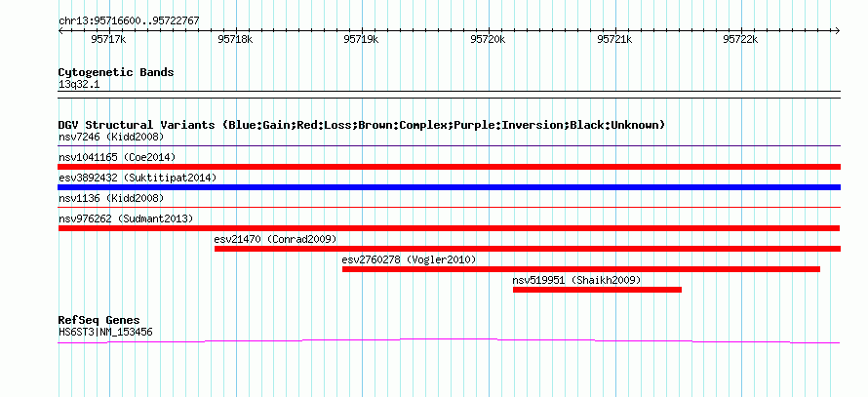
Task: Select the 95718k ruler tick label
Action: [235, 39]
